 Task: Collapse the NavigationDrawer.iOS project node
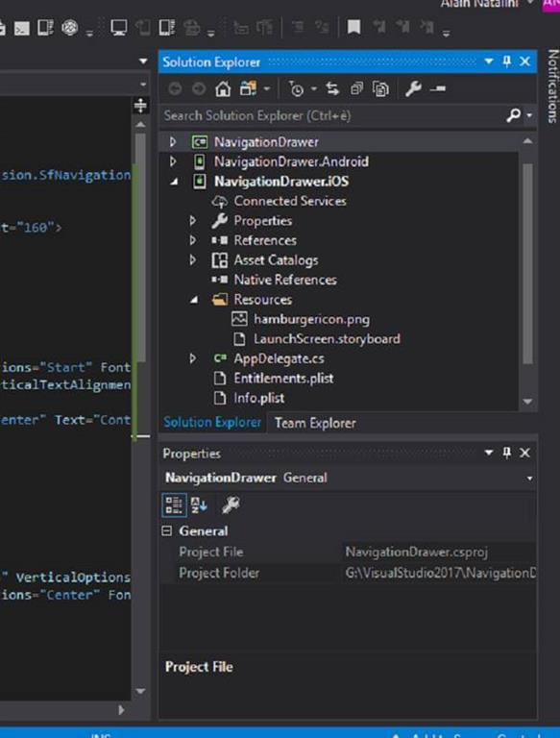pyautogui.click(x=174, y=182)
